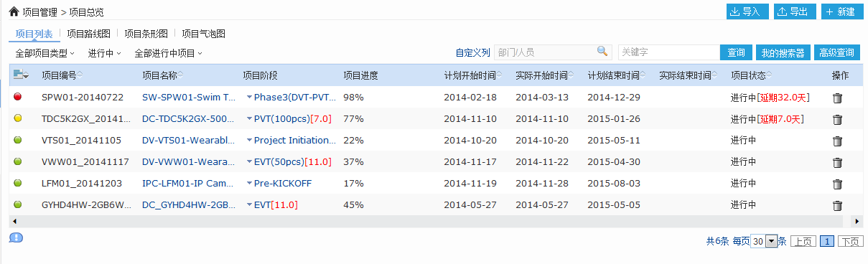This screenshot has width=868, height=264.
Task: Open the column settings icon in table header
Action: coord(21,75)
